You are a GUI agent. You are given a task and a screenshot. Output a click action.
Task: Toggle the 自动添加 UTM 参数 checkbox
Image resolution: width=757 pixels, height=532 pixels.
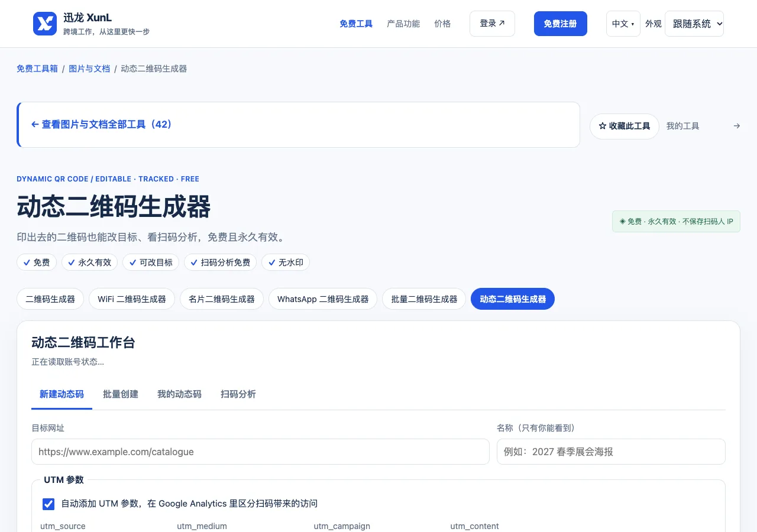pyautogui.click(x=48, y=504)
